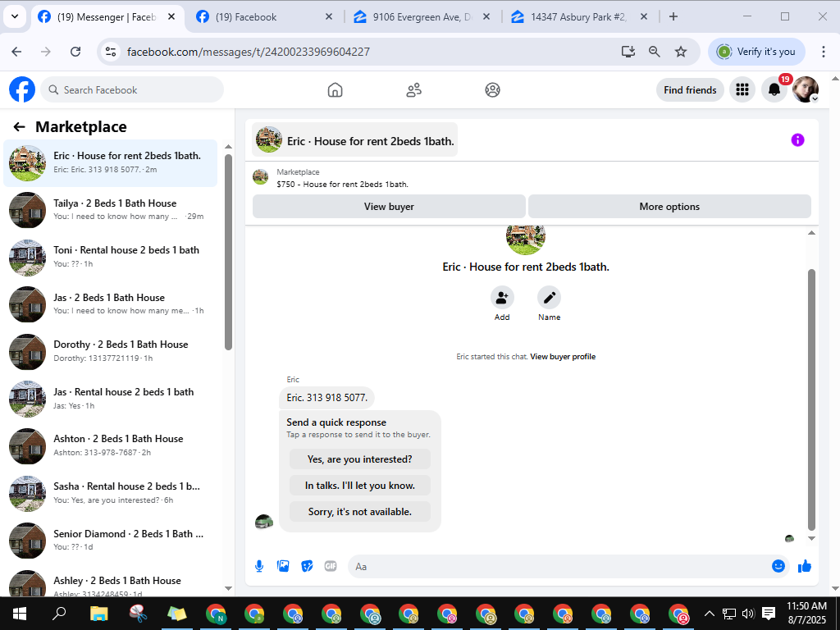Click the Add person icon
Viewport: 840px width, 630px height.
point(502,297)
